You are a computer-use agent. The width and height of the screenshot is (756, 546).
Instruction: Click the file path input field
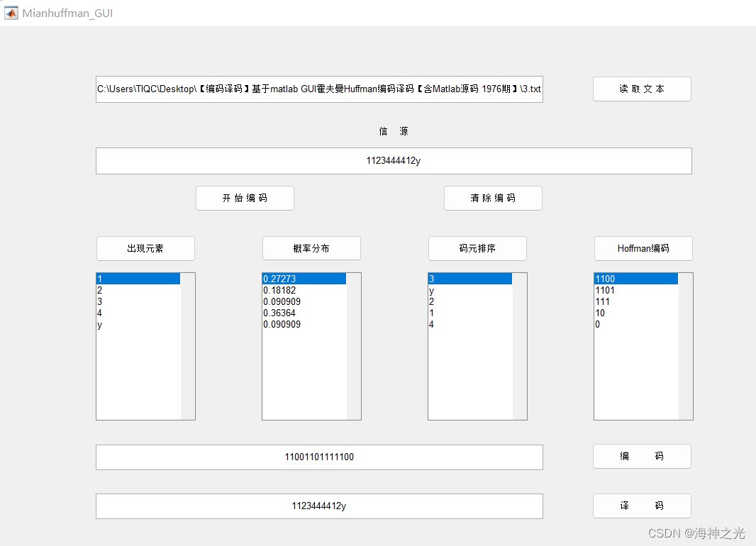[x=319, y=89]
